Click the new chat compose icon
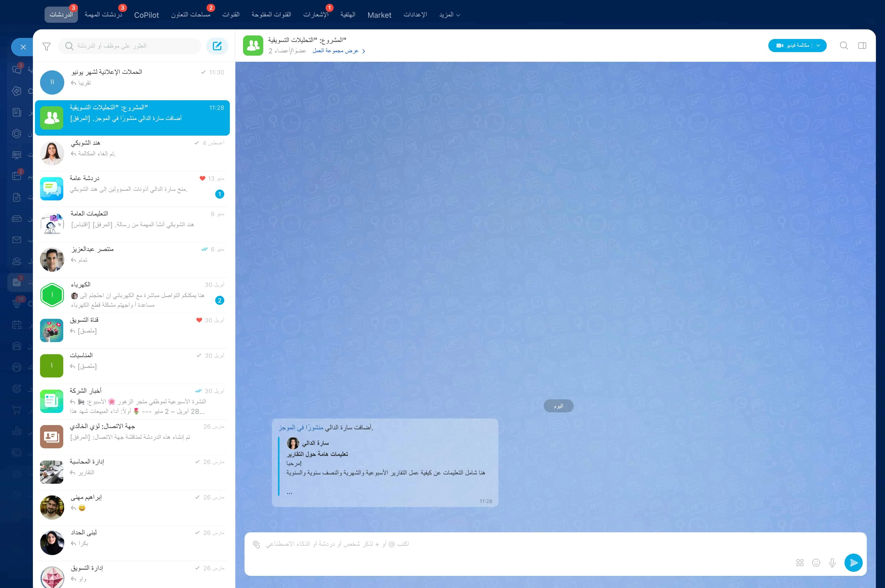Image resolution: width=885 pixels, height=588 pixels. pos(217,46)
